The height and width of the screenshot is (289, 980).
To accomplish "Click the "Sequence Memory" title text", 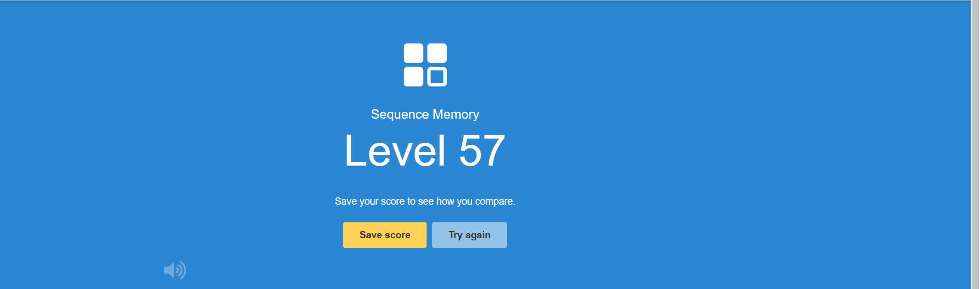I will click(x=425, y=114).
